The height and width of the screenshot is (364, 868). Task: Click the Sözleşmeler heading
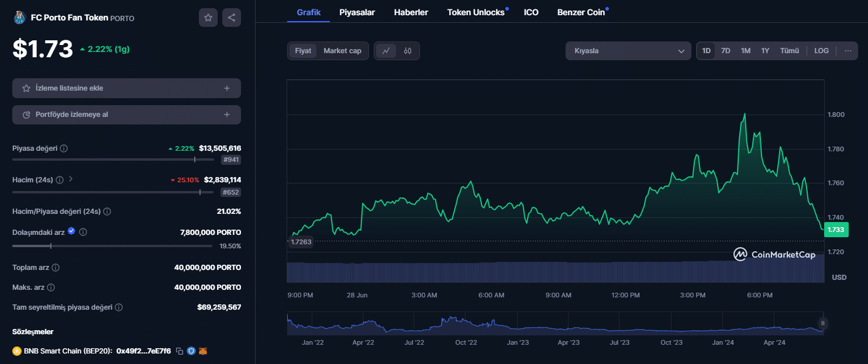(x=33, y=332)
